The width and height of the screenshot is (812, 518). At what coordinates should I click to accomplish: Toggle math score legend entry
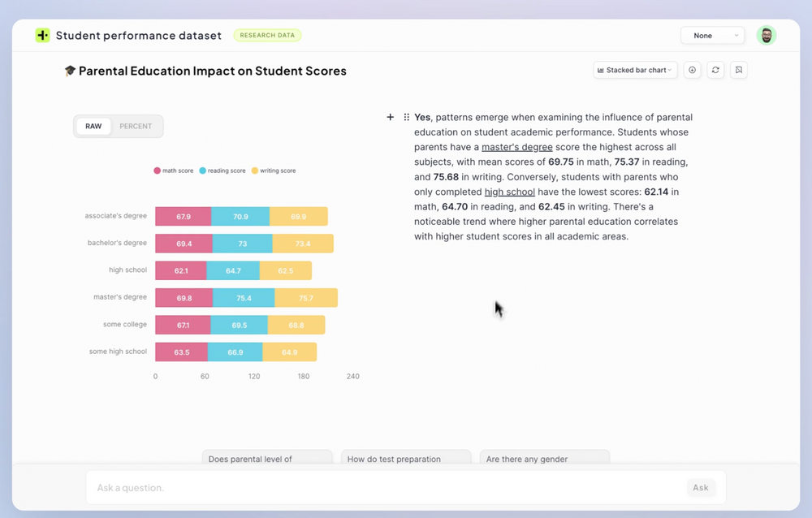[x=174, y=171]
